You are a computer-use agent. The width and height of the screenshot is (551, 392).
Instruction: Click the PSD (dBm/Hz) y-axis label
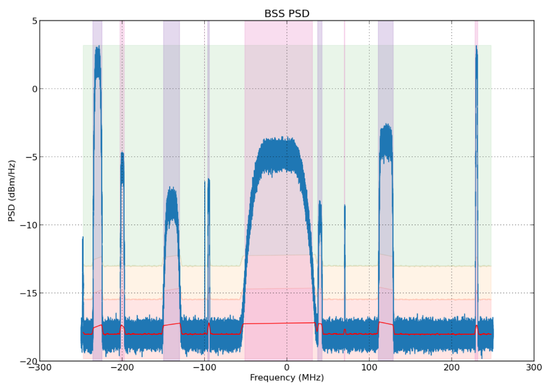click(12, 191)
